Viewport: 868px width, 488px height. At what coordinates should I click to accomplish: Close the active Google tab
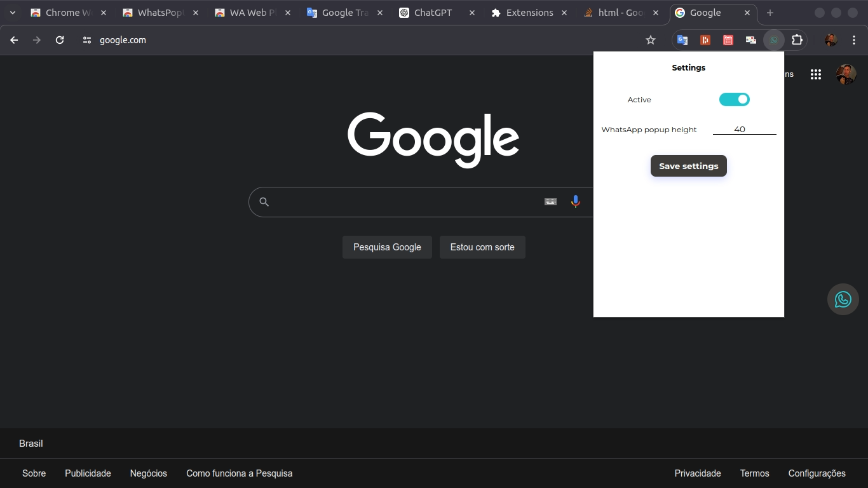747,13
